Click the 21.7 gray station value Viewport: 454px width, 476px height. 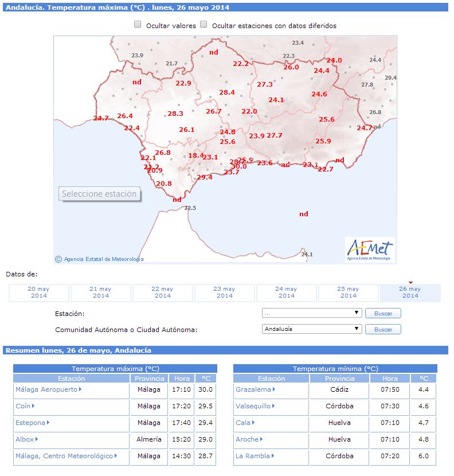click(x=171, y=64)
